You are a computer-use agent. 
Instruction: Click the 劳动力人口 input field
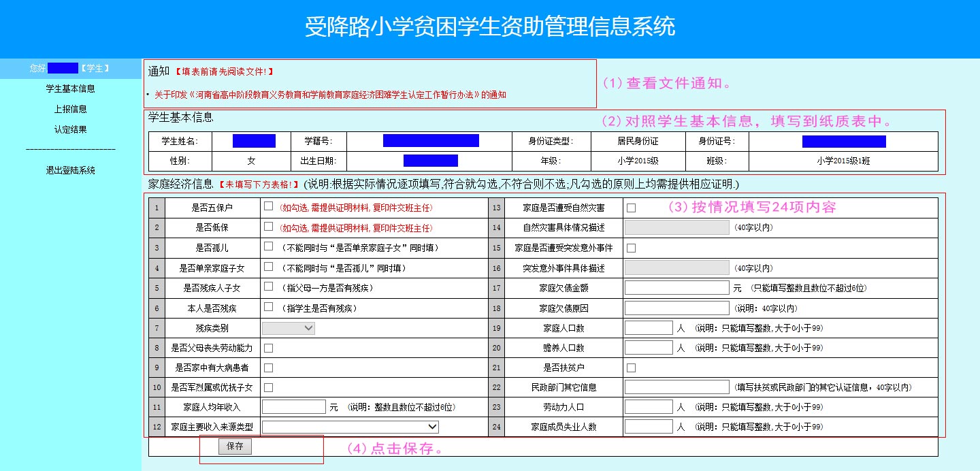pyautogui.click(x=649, y=407)
